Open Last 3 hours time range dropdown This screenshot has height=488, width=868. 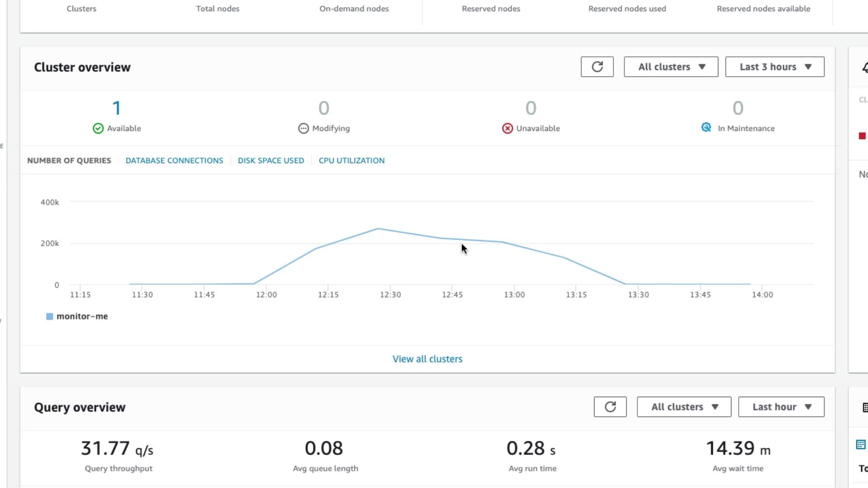(774, 67)
